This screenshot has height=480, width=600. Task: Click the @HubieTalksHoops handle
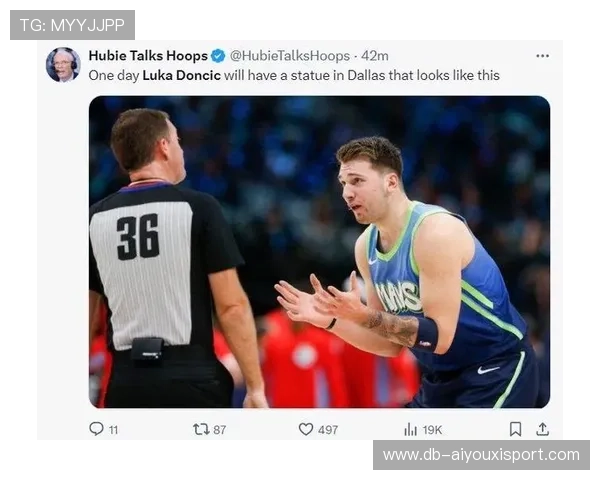(290, 56)
